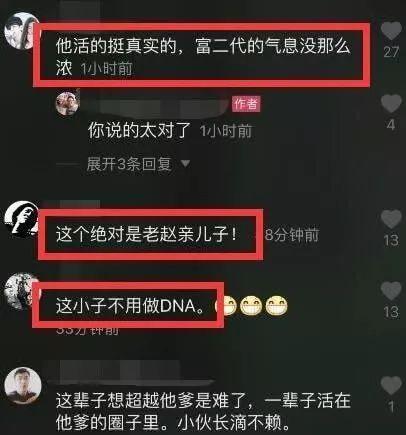The image size is (406, 435).
Task: Open black-and-white avatar beside 老赵亲儿子 comment
Action: pyautogui.click(x=22, y=219)
